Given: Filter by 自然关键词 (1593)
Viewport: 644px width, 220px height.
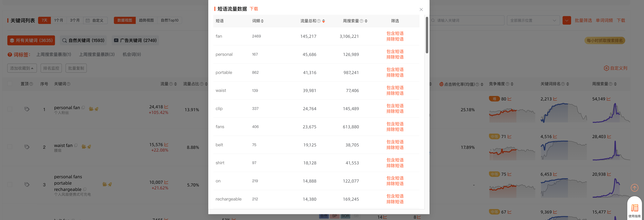Looking at the screenshot, I should [x=83, y=40].
